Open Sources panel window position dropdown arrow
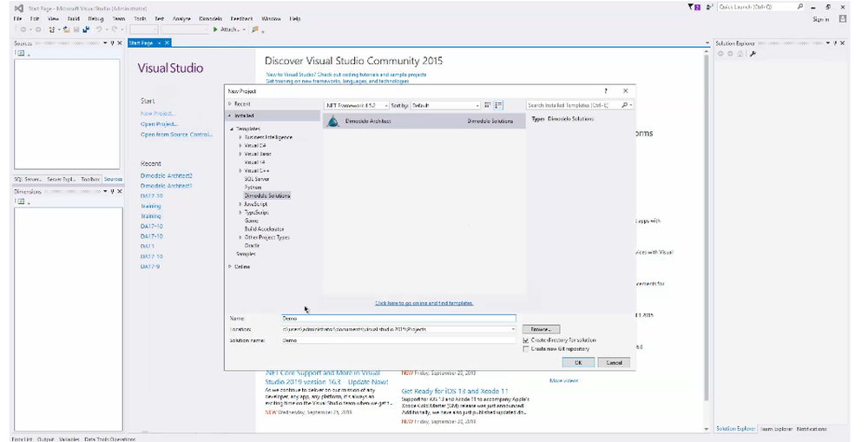 (x=105, y=43)
